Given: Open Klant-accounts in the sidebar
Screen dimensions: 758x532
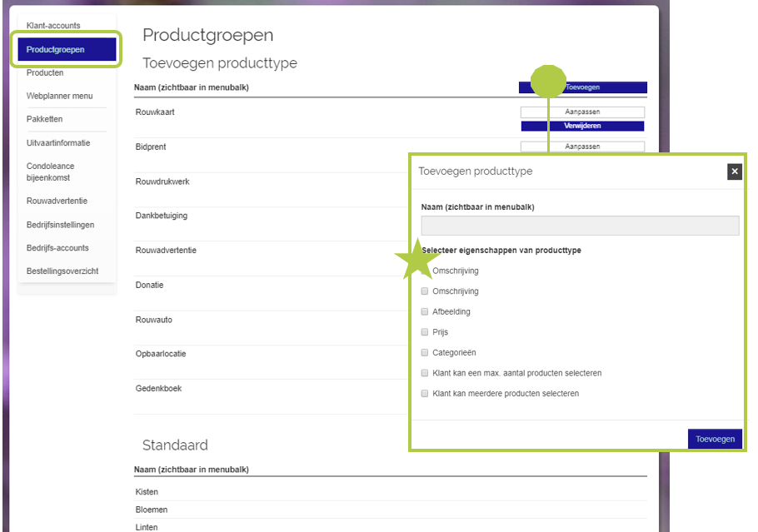Looking at the screenshot, I should (x=53, y=26).
